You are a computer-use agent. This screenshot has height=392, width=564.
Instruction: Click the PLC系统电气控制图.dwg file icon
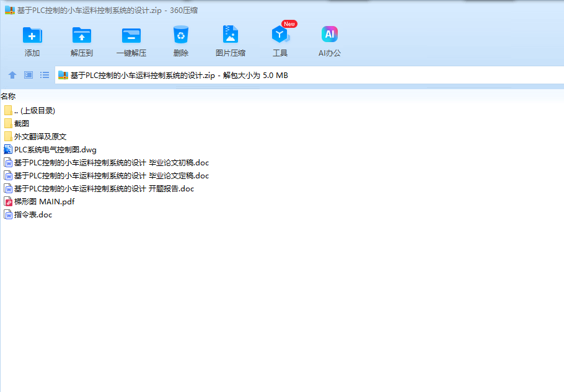pos(8,149)
